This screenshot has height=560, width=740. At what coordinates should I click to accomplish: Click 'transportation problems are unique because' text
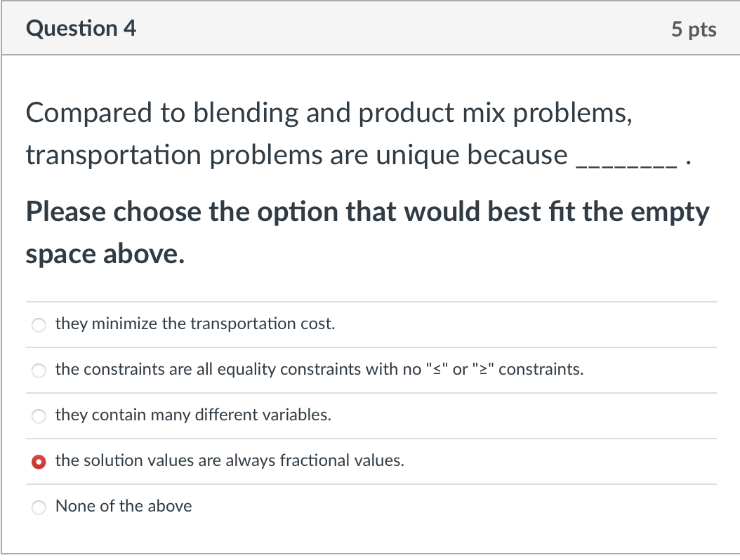click(x=297, y=156)
